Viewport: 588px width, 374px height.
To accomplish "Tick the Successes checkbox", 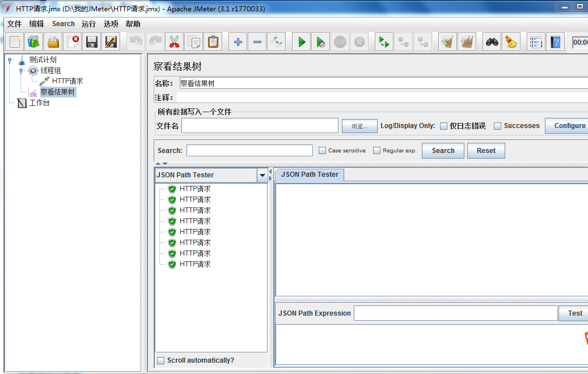I will click(497, 126).
